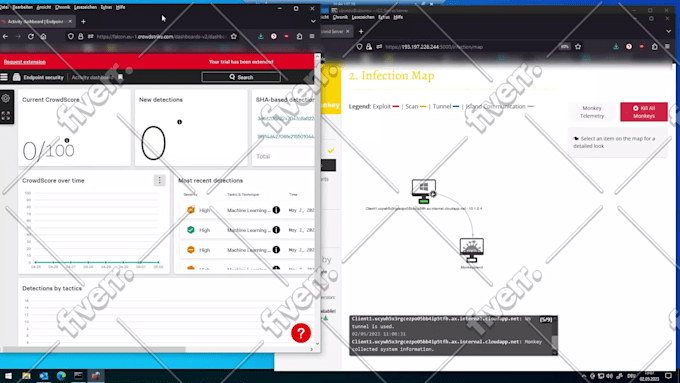Open the Hilfe menu in CrowdStrike browser
This screenshot has height=383, width=680.
click(x=121, y=7)
